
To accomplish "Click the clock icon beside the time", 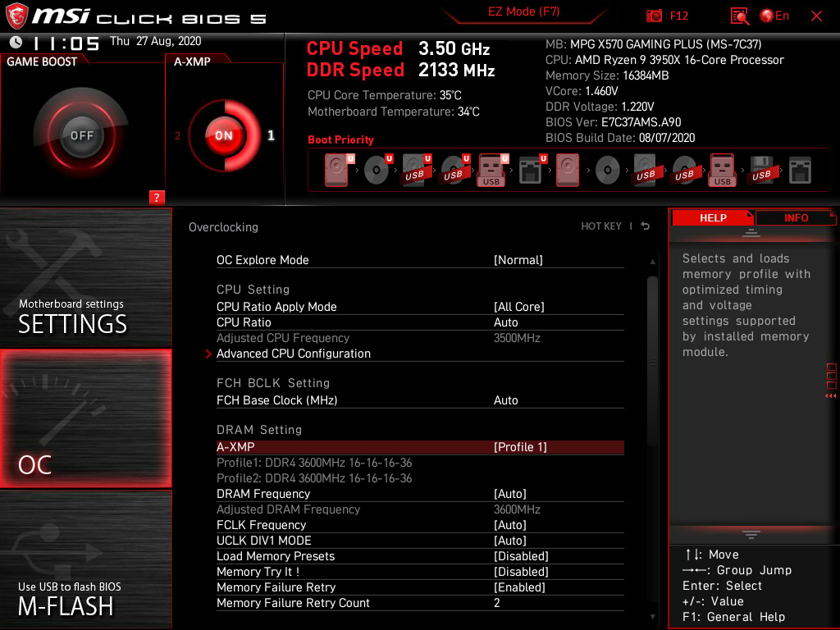I will point(16,42).
